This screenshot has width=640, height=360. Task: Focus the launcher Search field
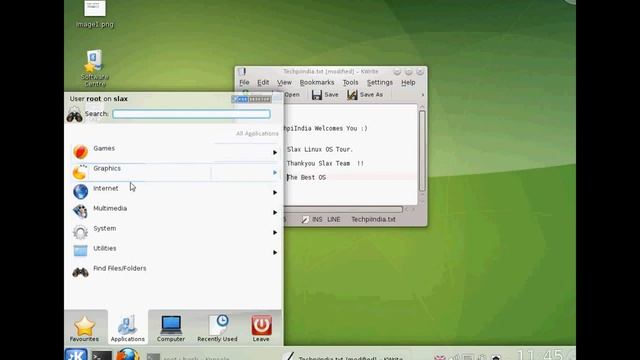191,114
